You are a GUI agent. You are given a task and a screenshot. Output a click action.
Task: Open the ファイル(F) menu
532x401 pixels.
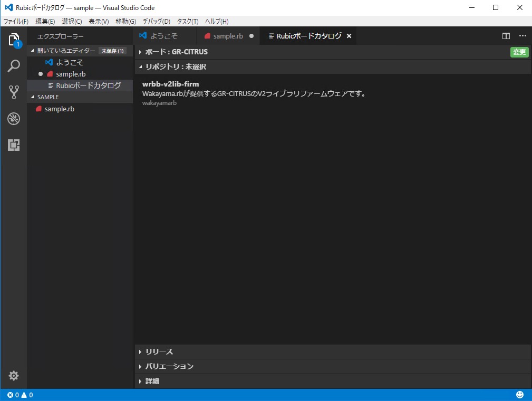pos(16,22)
